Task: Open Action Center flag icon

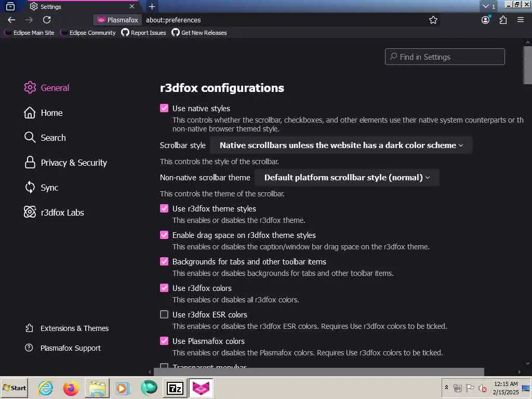Action: click(x=470, y=388)
